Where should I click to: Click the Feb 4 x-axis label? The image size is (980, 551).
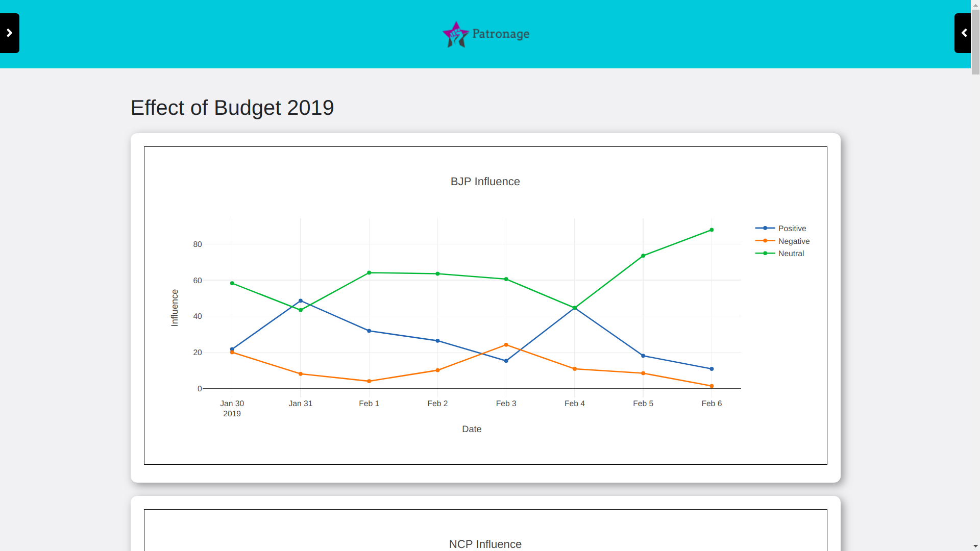coord(575,404)
